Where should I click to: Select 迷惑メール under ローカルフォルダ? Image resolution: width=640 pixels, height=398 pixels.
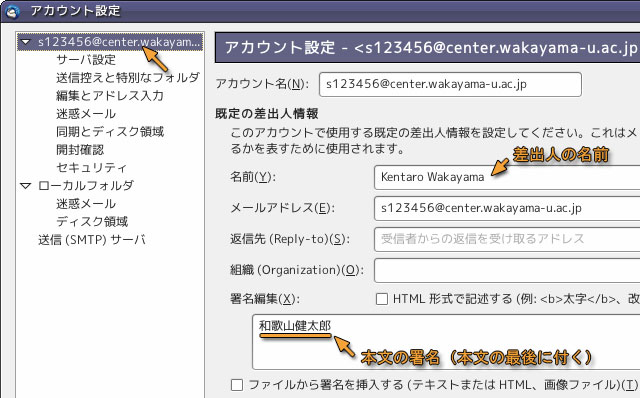click(x=86, y=203)
